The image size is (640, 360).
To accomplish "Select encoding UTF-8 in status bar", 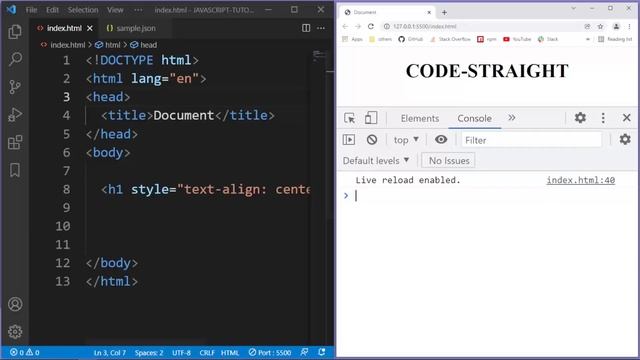I will click(x=181, y=352).
